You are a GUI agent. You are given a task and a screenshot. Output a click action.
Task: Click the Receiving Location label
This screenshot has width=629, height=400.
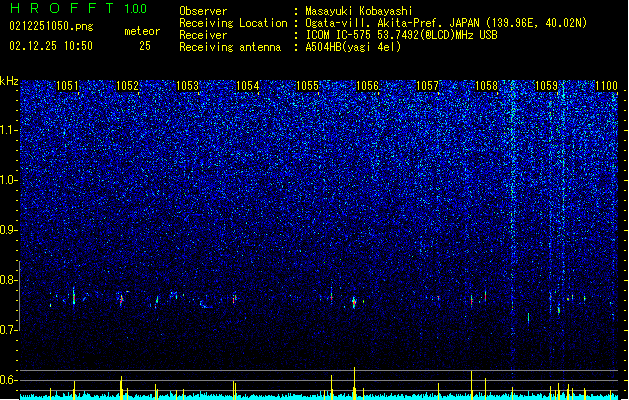[233, 23]
